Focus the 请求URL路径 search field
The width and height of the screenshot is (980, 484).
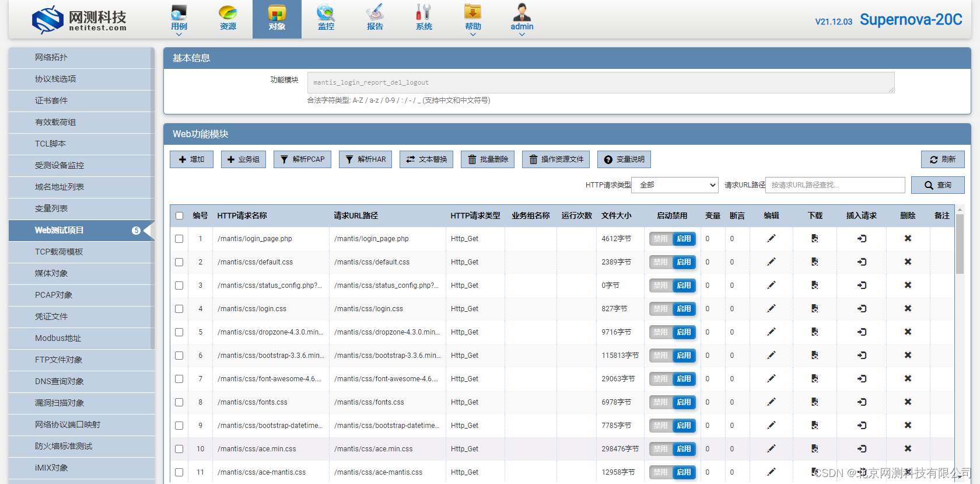point(835,185)
